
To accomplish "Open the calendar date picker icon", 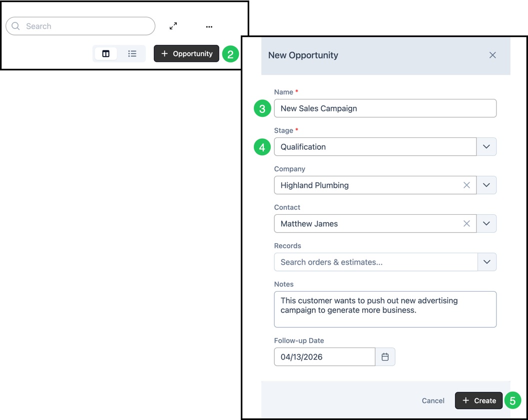I will (x=385, y=357).
